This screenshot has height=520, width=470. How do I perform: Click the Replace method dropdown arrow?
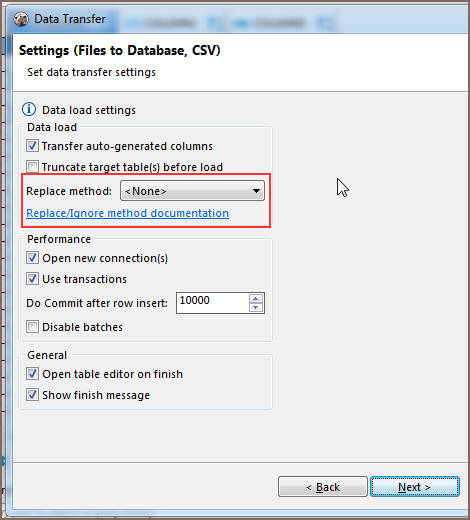[x=256, y=191]
